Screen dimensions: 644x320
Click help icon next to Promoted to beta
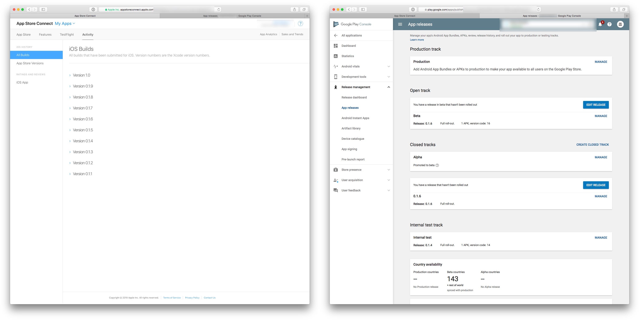[x=437, y=165]
